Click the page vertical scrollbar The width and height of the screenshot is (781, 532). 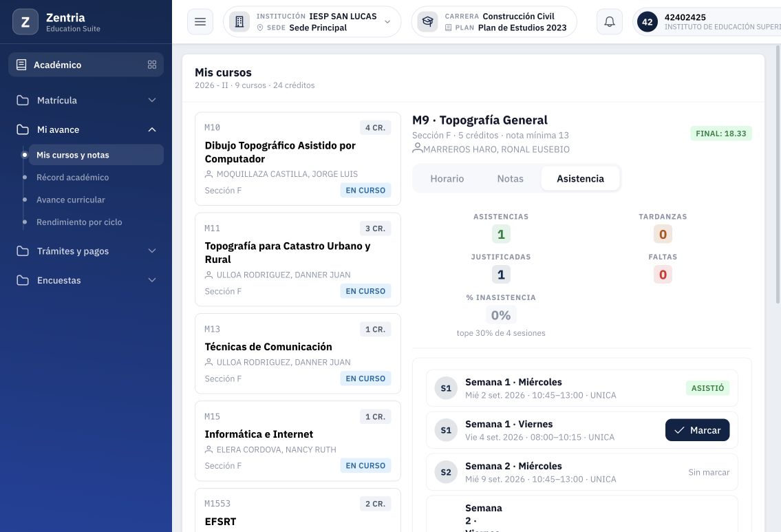778,174
